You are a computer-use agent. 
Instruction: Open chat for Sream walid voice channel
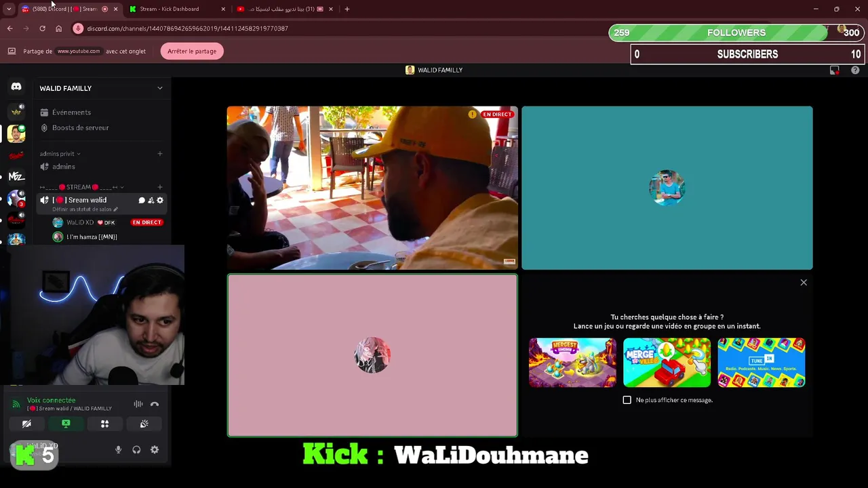tap(142, 201)
